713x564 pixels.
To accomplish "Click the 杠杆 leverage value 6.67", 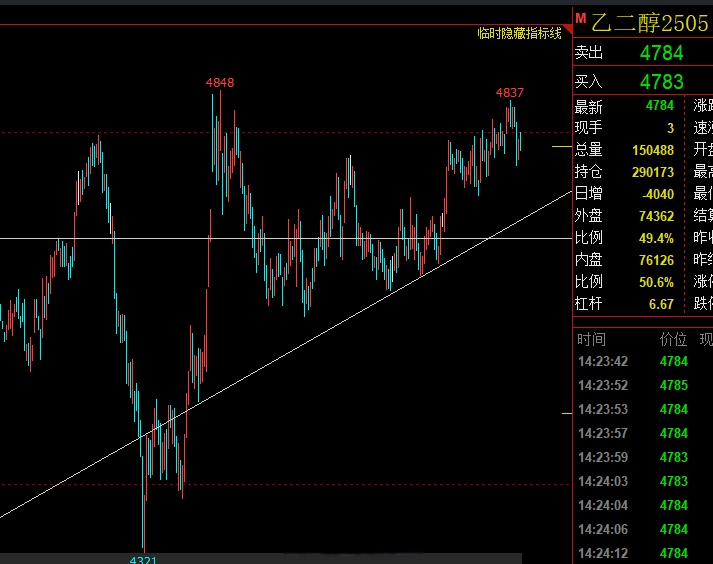I will coord(661,303).
